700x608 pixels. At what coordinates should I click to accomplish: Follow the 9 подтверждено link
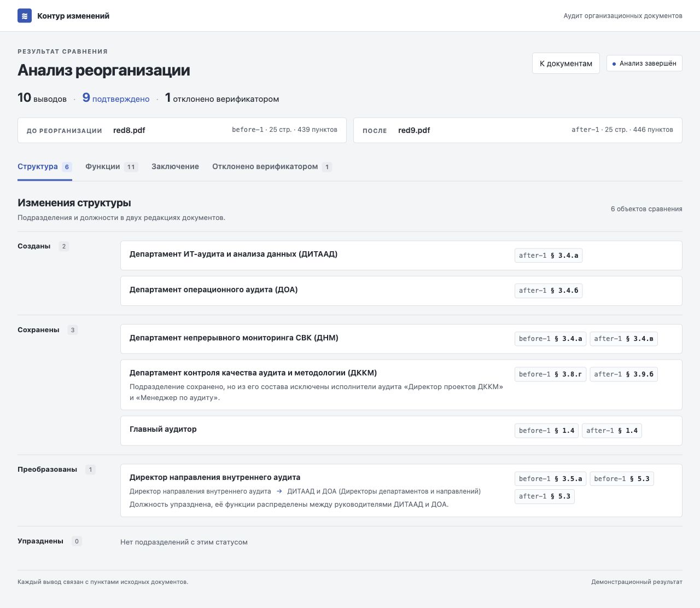pos(116,99)
